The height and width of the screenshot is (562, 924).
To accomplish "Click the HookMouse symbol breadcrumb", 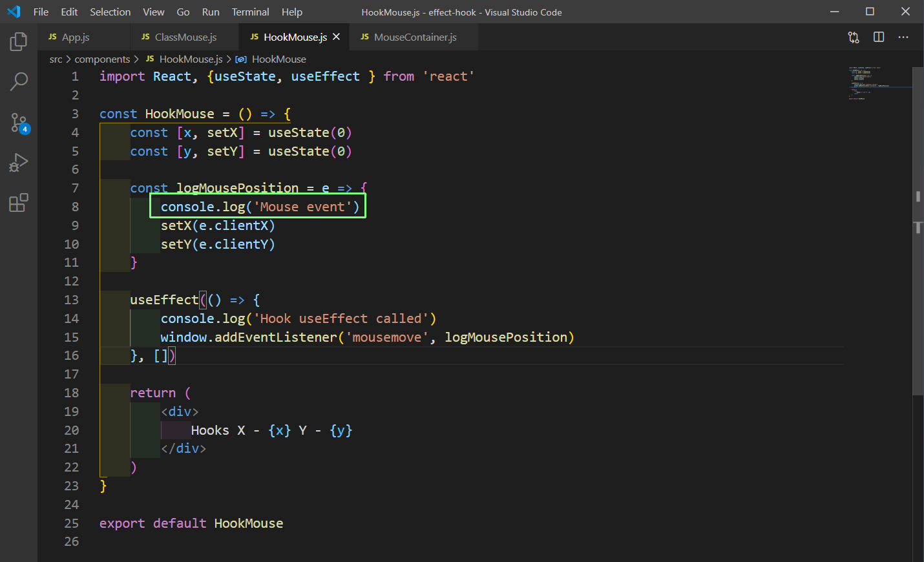I will click(x=278, y=59).
